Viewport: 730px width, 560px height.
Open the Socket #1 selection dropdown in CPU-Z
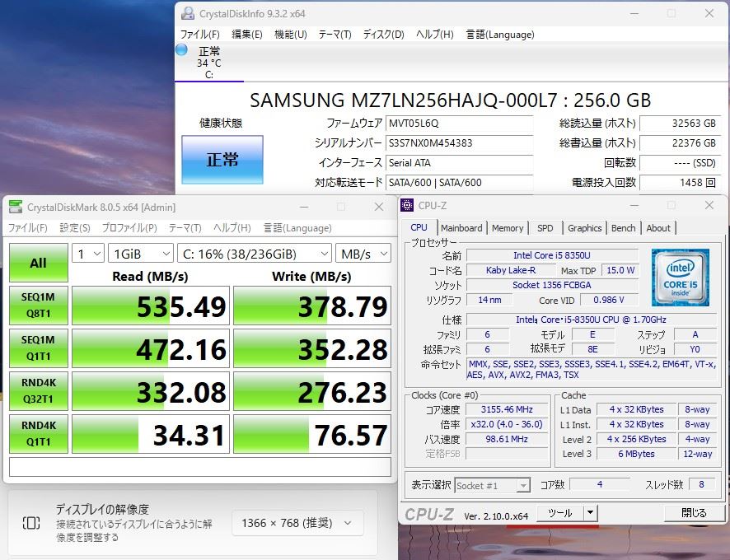pyautogui.click(x=492, y=486)
